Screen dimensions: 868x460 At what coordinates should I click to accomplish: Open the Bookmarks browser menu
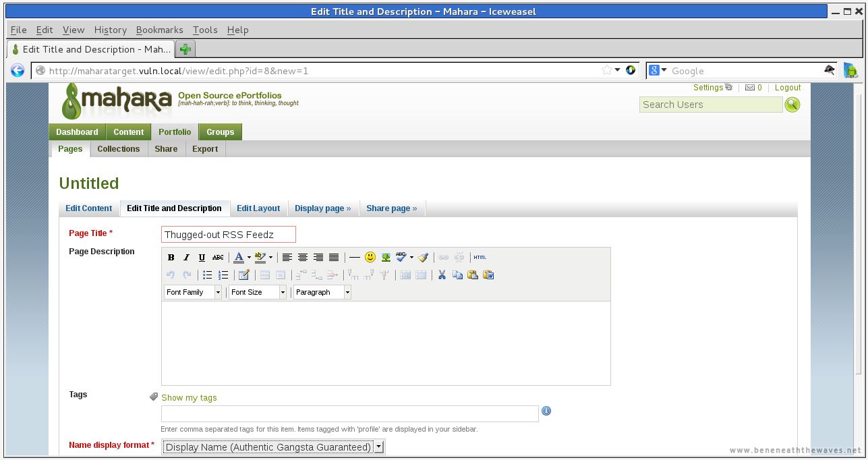click(x=160, y=30)
